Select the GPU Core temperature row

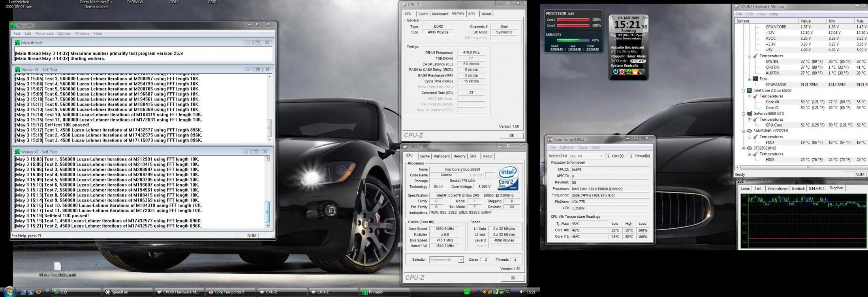coord(816,125)
